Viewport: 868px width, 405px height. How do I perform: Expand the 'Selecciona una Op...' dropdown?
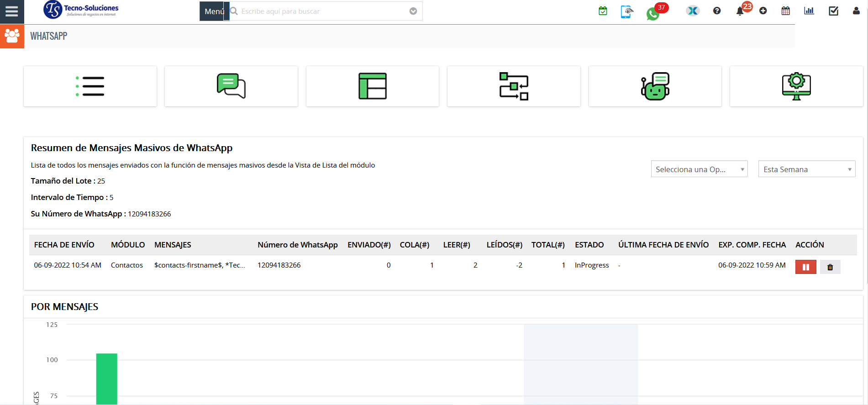pos(699,169)
